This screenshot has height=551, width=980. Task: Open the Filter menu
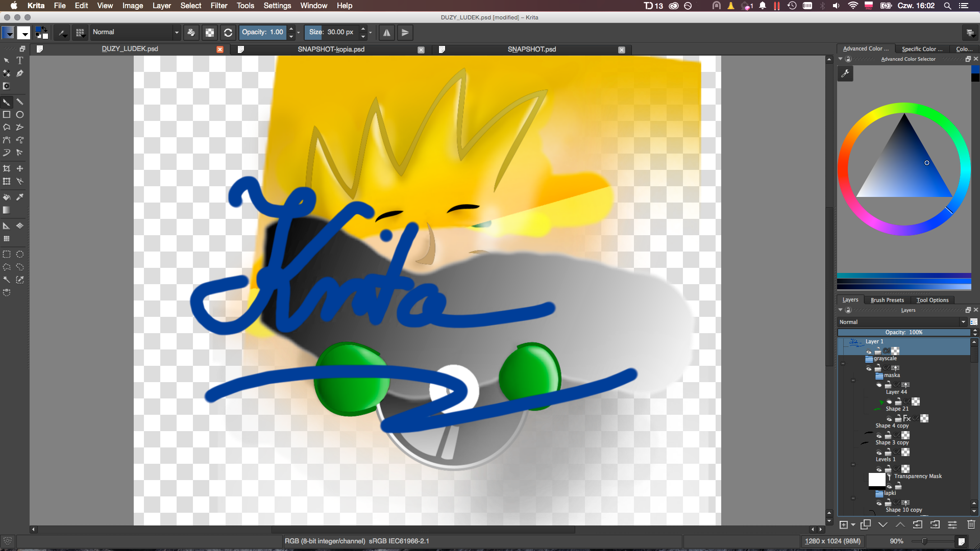(x=219, y=6)
